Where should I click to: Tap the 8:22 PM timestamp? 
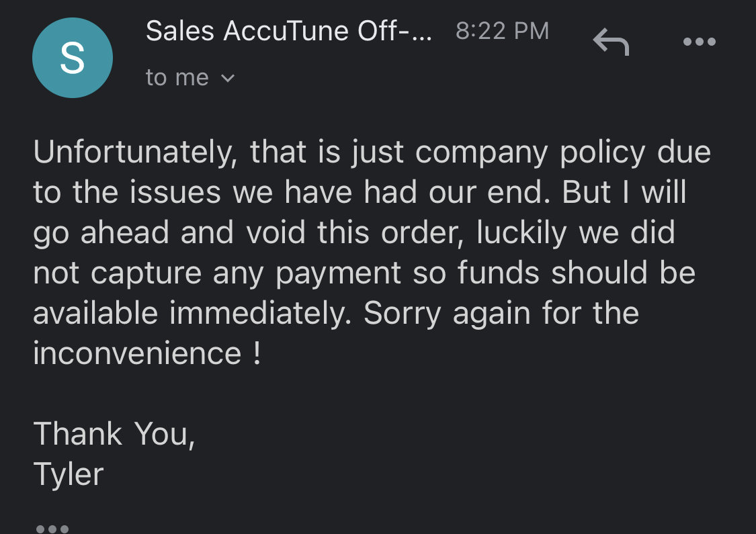coord(502,32)
